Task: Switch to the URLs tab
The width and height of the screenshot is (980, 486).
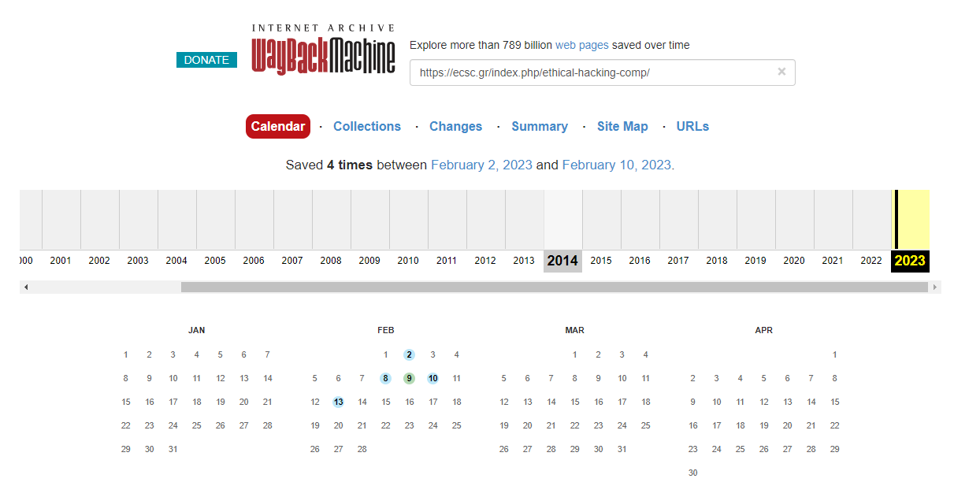Action: tap(692, 126)
